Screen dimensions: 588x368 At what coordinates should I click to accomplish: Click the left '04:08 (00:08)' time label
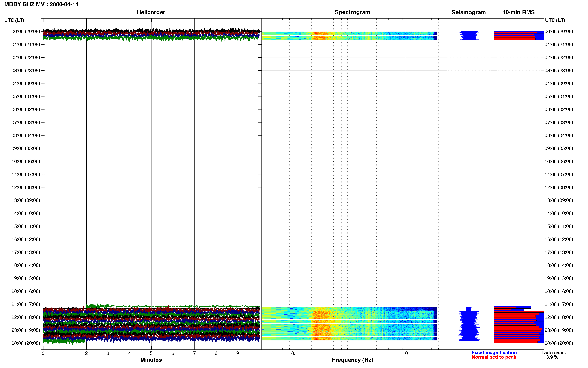(x=26, y=83)
